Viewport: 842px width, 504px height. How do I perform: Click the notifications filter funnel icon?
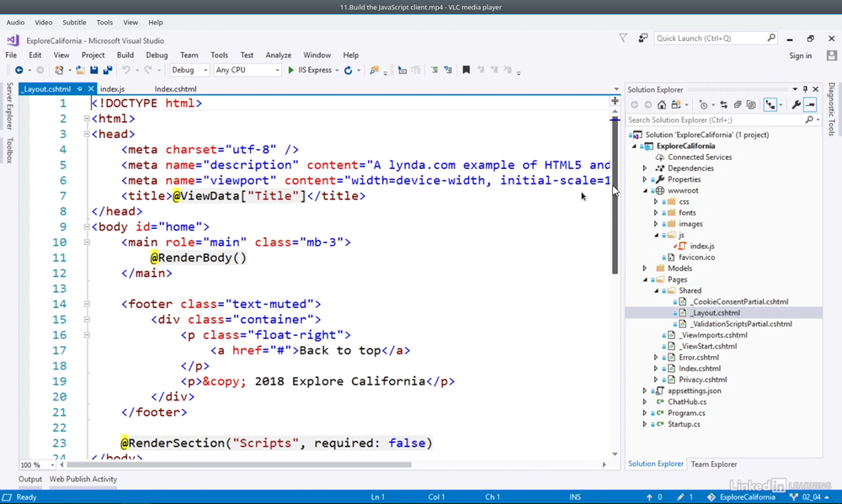pyautogui.click(x=623, y=38)
